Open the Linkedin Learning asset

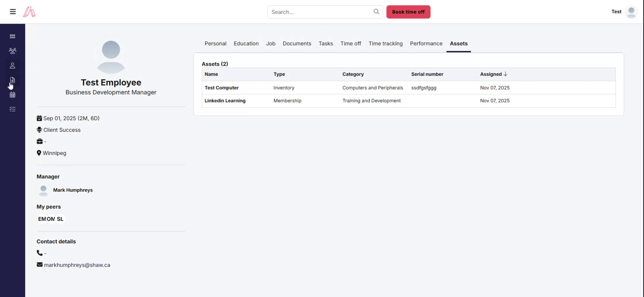(x=225, y=101)
